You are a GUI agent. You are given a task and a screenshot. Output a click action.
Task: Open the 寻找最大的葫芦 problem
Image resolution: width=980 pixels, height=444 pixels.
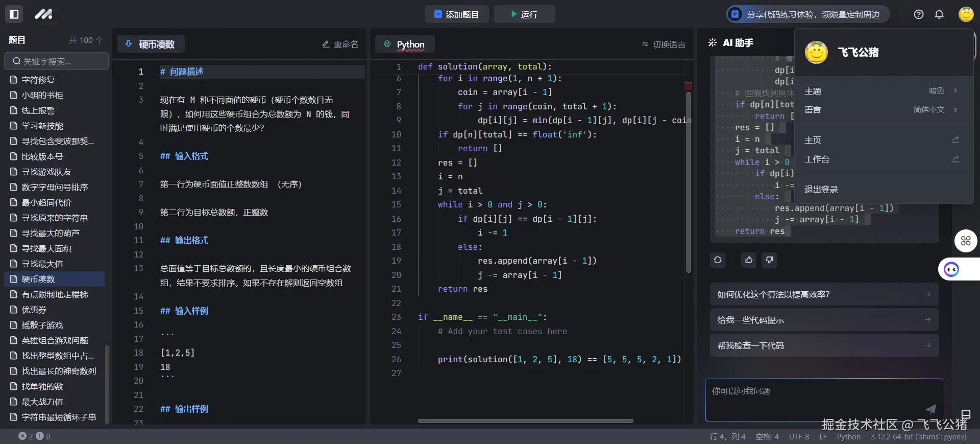click(55, 233)
